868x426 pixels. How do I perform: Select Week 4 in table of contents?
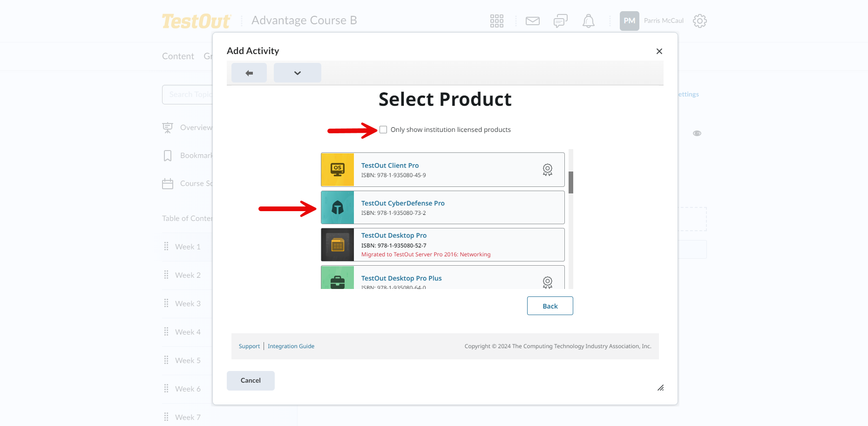188,332
